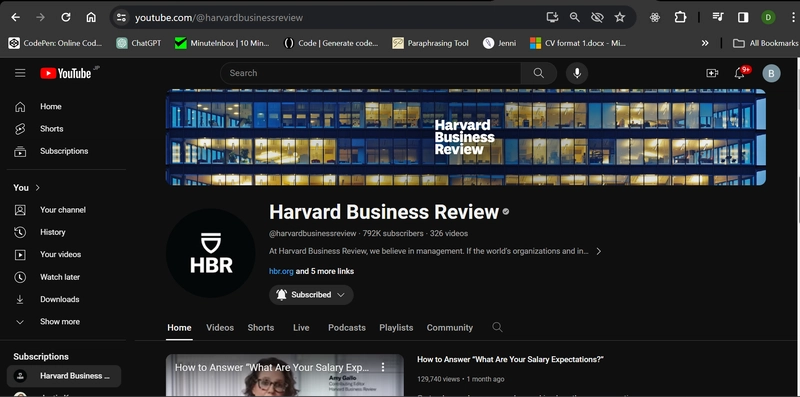Switch to the Community tab
The width and height of the screenshot is (800, 397).
[449, 328]
